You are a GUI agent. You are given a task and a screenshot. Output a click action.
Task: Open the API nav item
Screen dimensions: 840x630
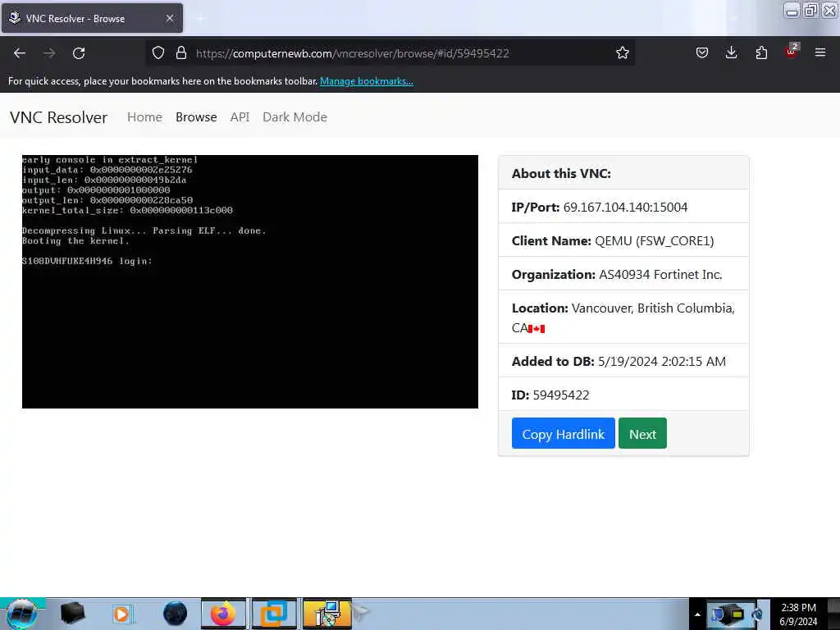[x=240, y=116]
